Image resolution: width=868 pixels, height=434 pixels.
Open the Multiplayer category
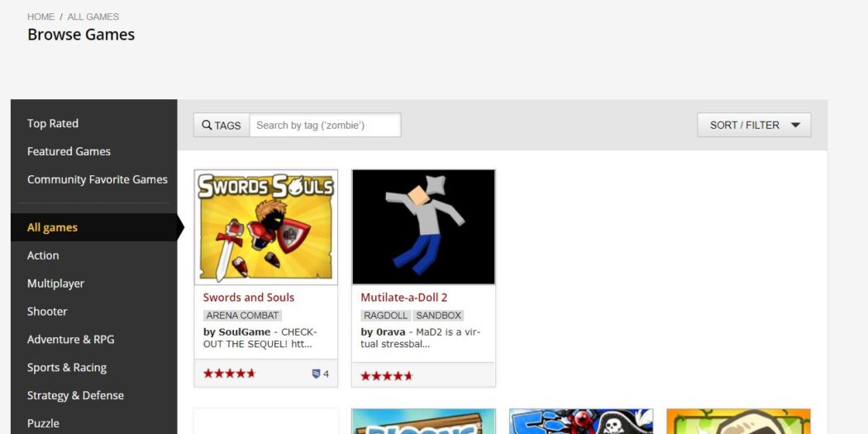56,284
